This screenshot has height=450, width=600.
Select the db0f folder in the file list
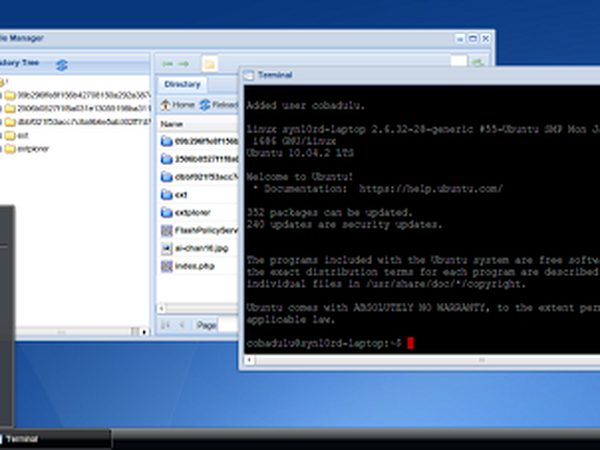click(199, 177)
